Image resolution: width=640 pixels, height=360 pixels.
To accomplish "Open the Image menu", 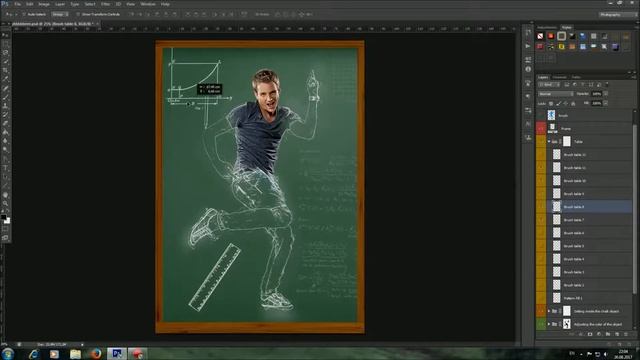I will tap(44, 4).
